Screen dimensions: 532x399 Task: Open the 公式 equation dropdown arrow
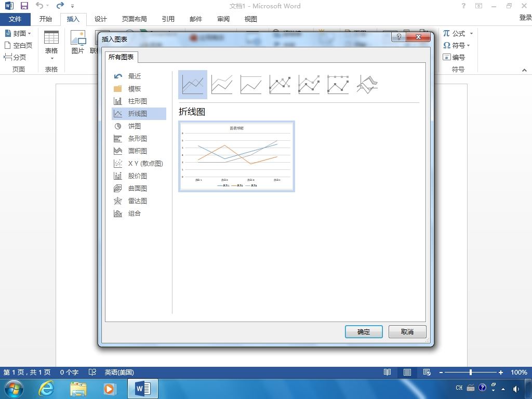[x=471, y=33]
